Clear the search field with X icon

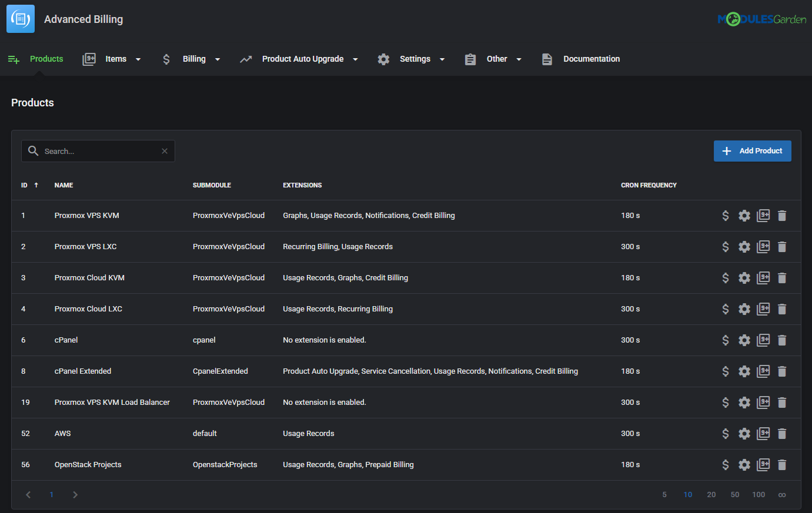pyautogui.click(x=165, y=151)
